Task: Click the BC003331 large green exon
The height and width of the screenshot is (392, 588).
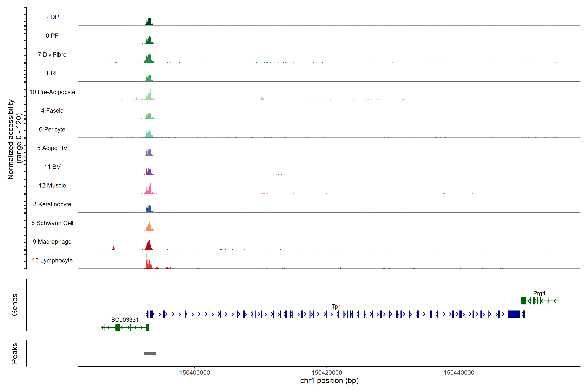Action: pyautogui.click(x=117, y=327)
